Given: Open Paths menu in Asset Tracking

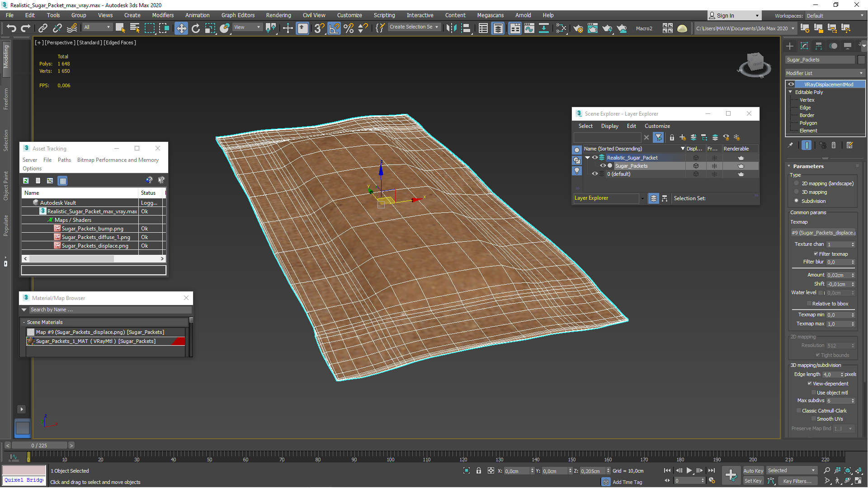Looking at the screenshot, I should coord(64,160).
